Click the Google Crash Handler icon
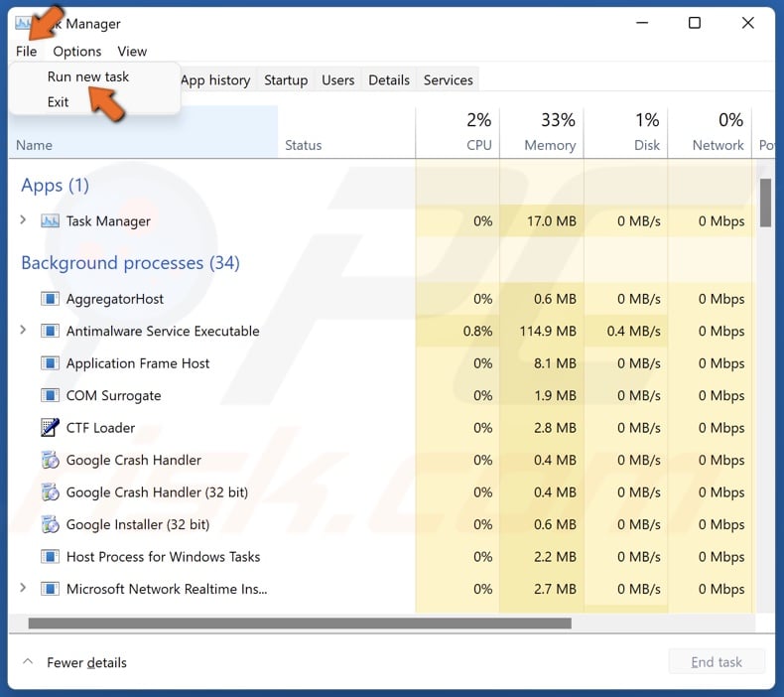Screen dimensions: 784x697 click(x=50, y=460)
